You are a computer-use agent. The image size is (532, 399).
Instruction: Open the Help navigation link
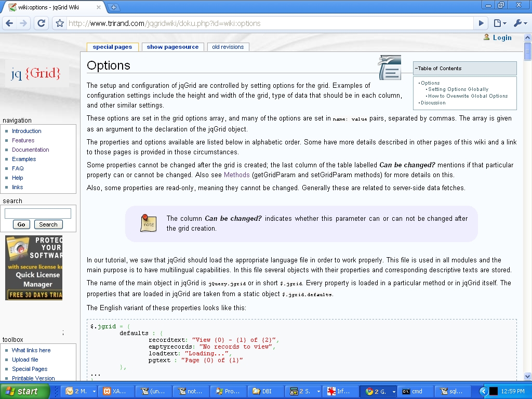point(17,178)
